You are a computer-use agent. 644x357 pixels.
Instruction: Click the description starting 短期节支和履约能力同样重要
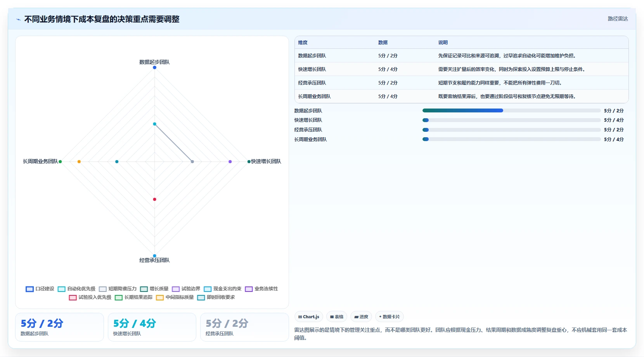tap(500, 83)
